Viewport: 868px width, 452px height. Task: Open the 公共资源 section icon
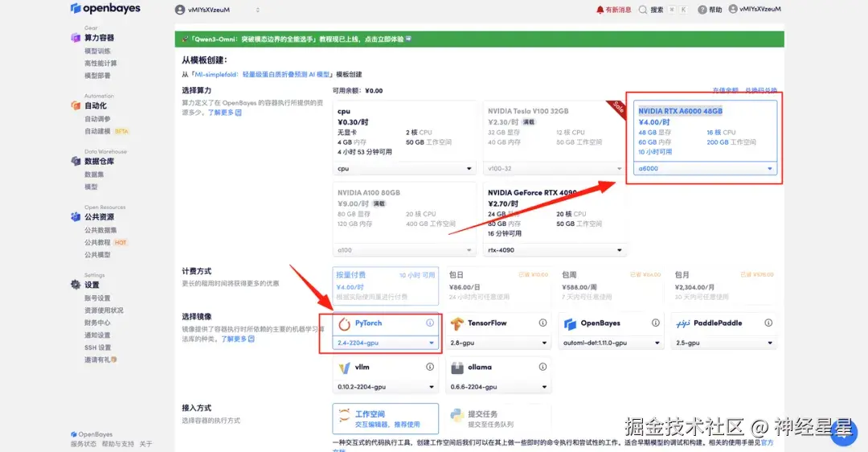coord(76,217)
